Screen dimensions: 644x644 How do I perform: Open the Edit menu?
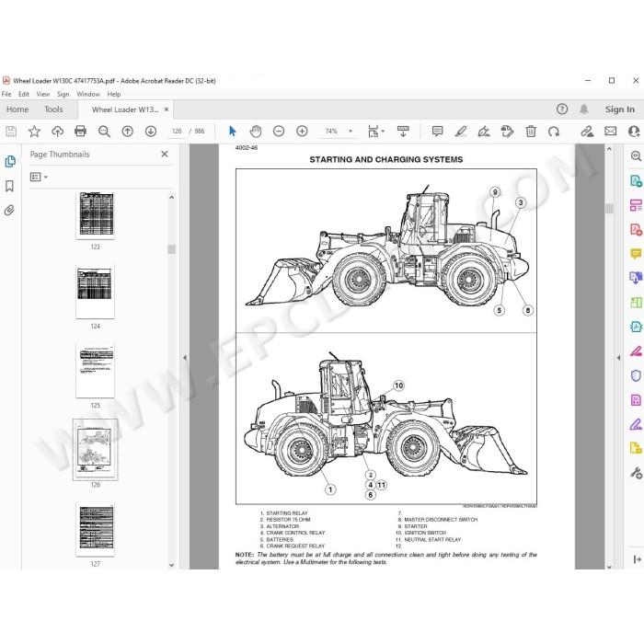[24, 94]
